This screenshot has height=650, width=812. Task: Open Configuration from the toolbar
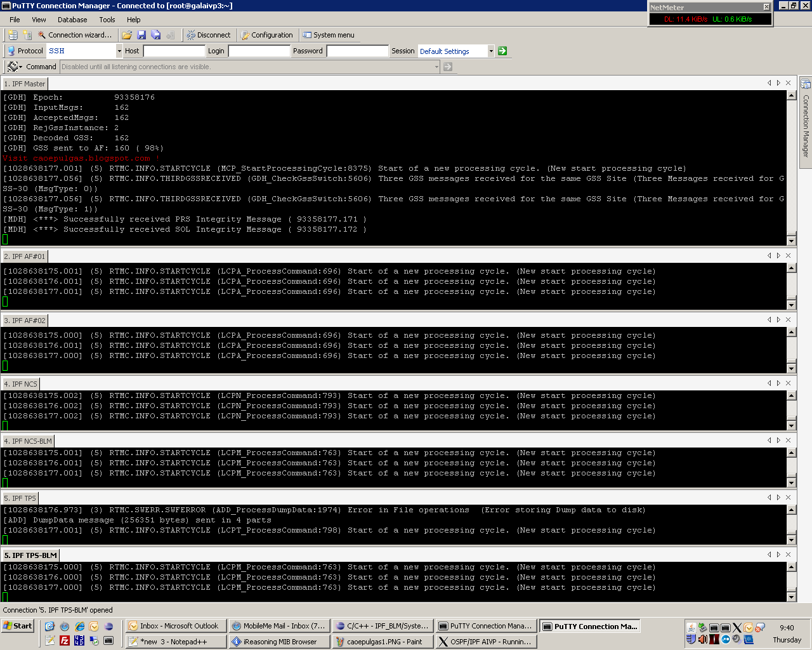(x=267, y=35)
